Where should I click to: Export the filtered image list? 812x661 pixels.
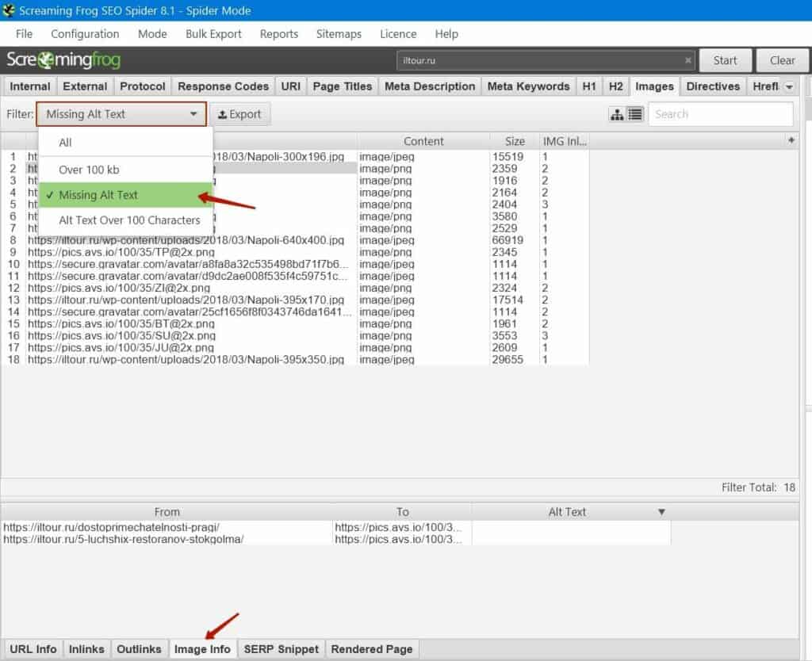tap(239, 114)
